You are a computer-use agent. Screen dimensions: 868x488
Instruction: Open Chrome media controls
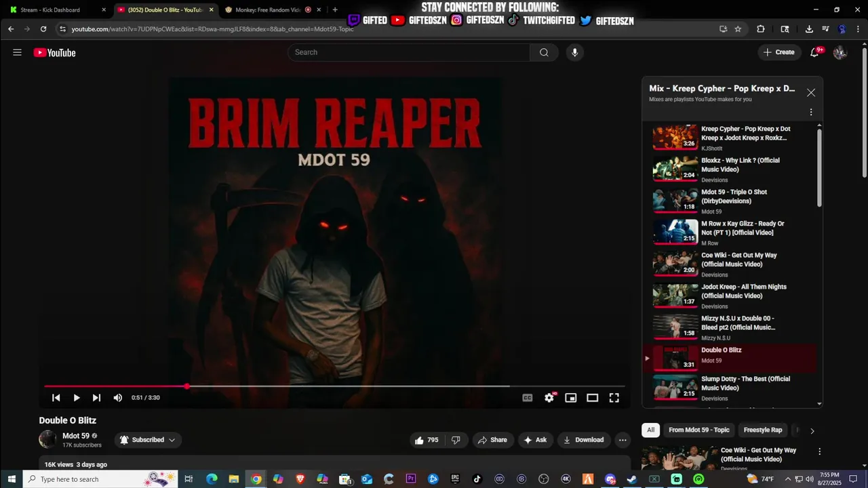pyautogui.click(x=825, y=29)
